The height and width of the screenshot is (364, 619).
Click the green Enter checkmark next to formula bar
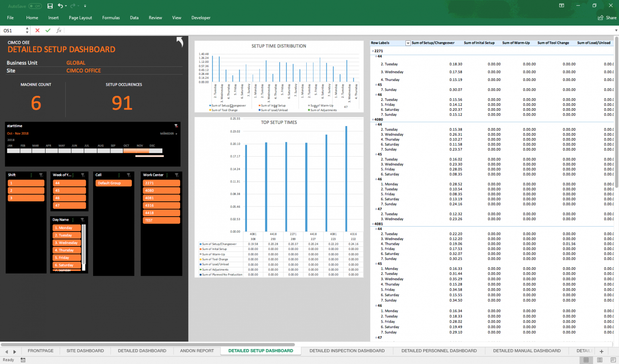click(x=48, y=30)
